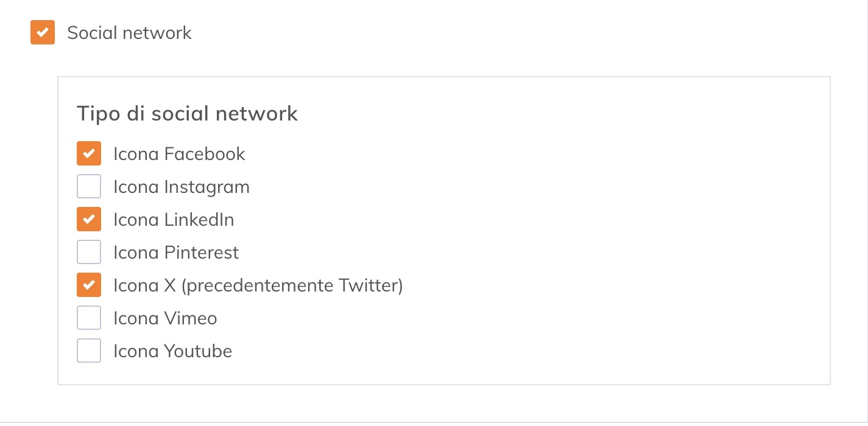Click the Icona Vimeo label text
868x426 pixels.
[x=165, y=318]
